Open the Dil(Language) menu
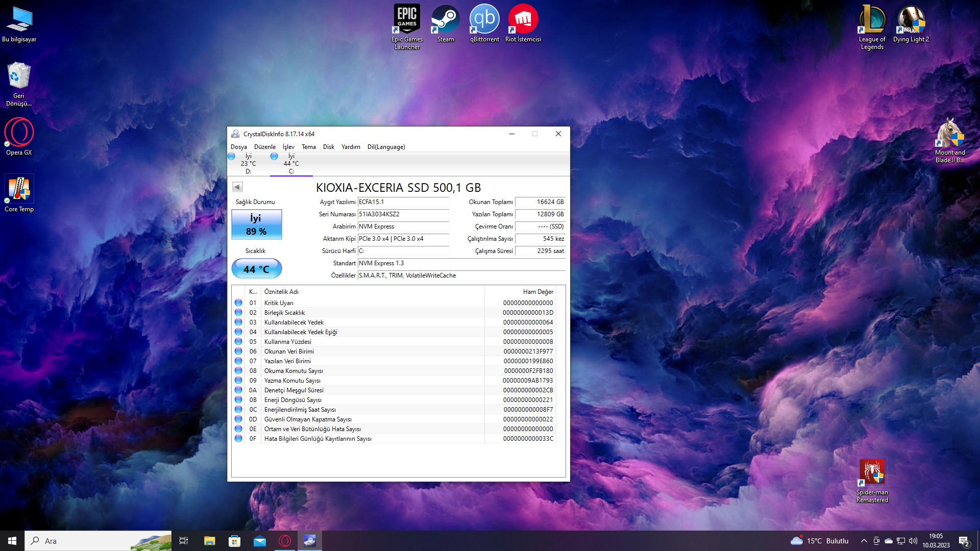Screen dimensions: 980x551 (x=386, y=147)
